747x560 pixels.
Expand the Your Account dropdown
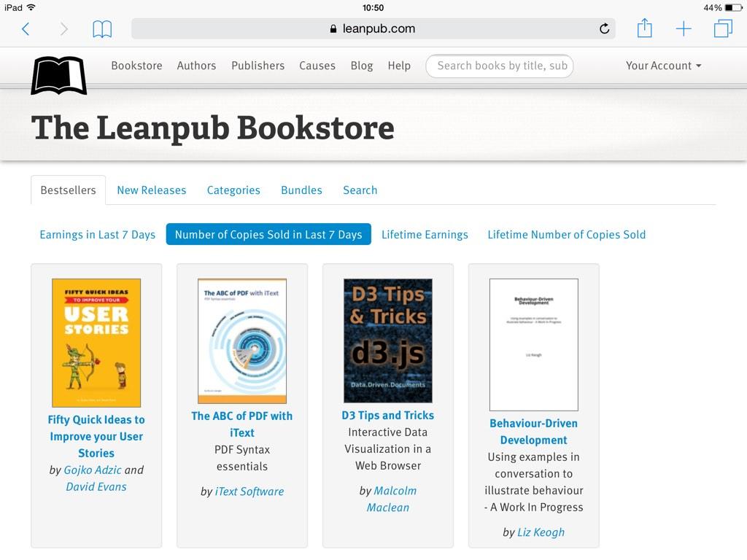pos(663,66)
